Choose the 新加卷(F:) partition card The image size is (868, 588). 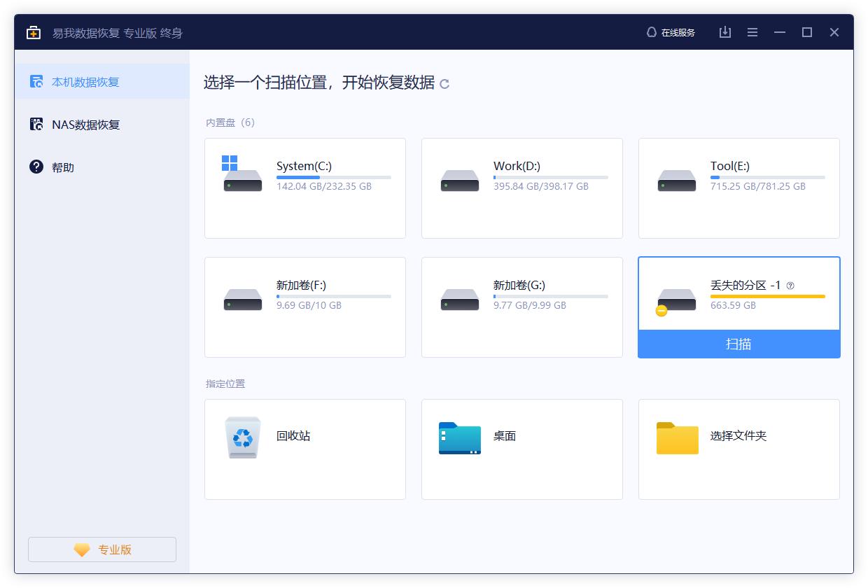[x=305, y=307]
